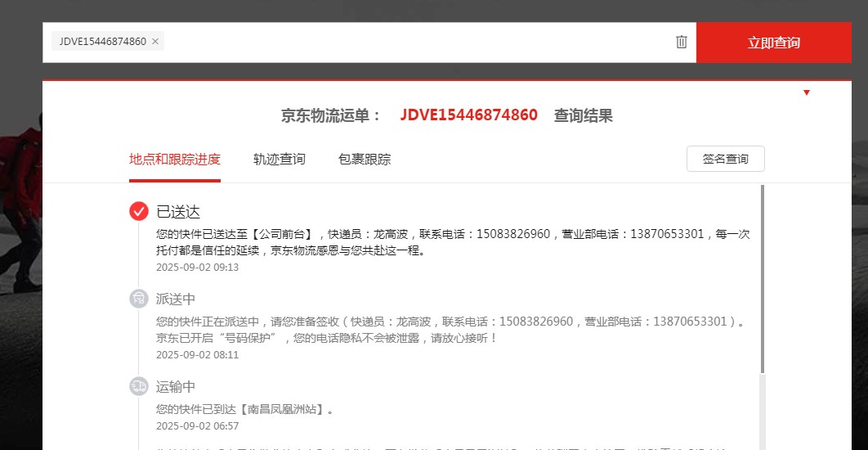This screenshot has width=868, height=450.
Task: Click the 南昌凤凰洲站 arrival message
Action: [x=244, y=409]
